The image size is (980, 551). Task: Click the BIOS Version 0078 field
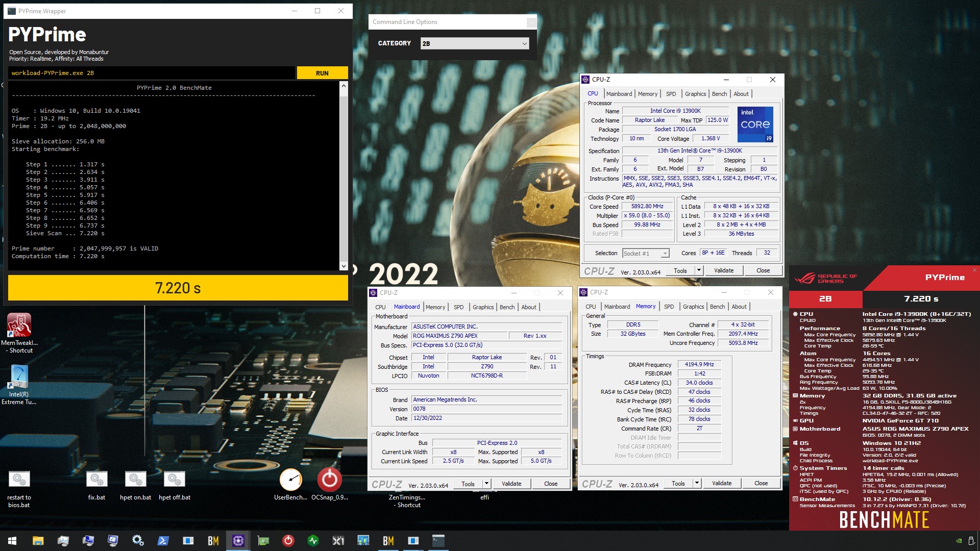487,409
